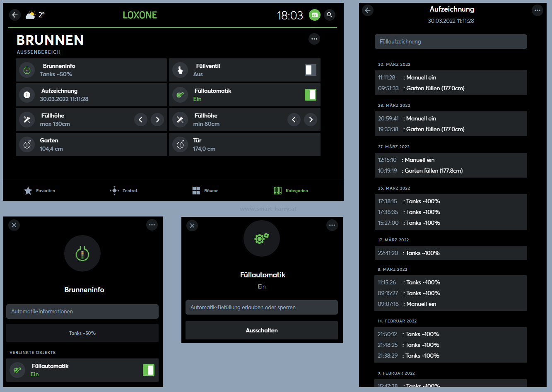Select the Kategorien tab

pos(291,190)
